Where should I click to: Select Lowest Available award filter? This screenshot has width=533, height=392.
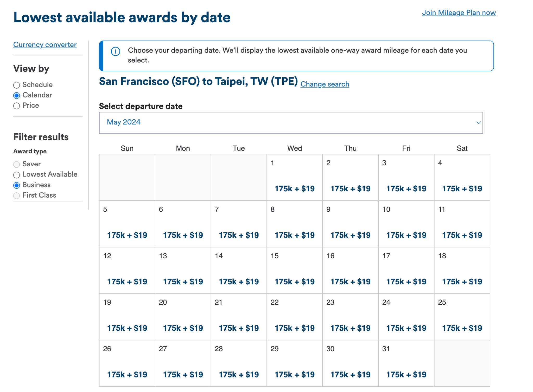[x=17, y=175]
